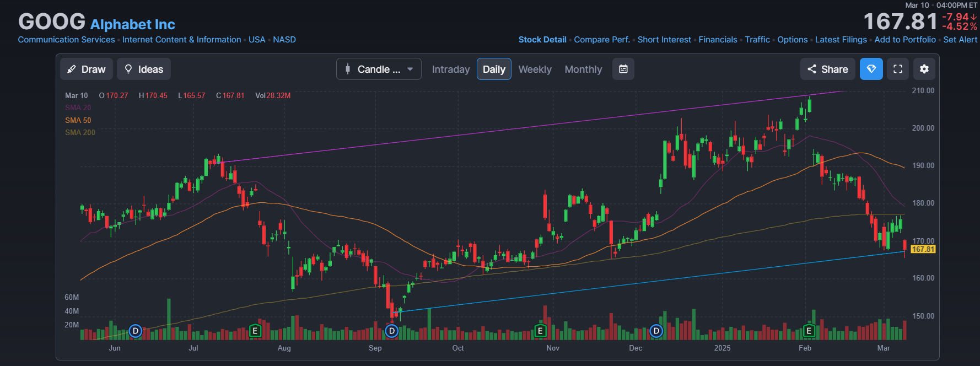Switch to Intraday timeframe
This screenshot has height=366, width=980.
[x=451, y=69]
